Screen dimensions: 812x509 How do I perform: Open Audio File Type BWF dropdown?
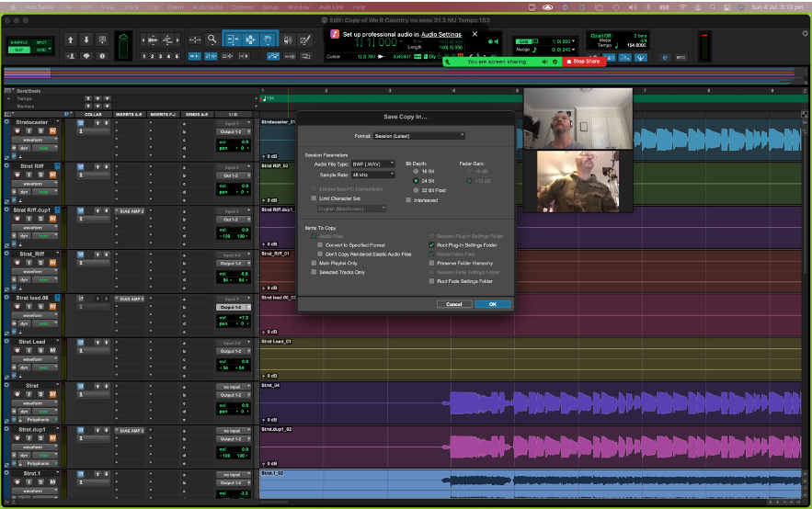pyautogui.click(x=373, y=164)
